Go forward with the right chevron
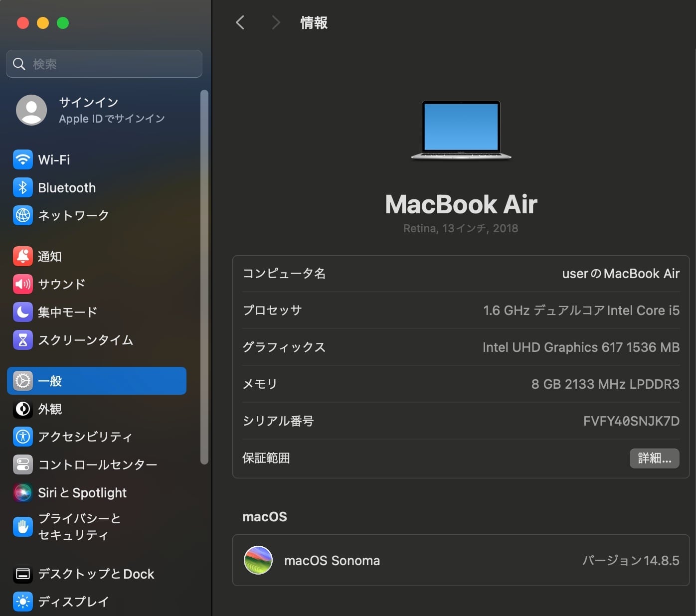The image size is (696, 616). coord(276,22)
